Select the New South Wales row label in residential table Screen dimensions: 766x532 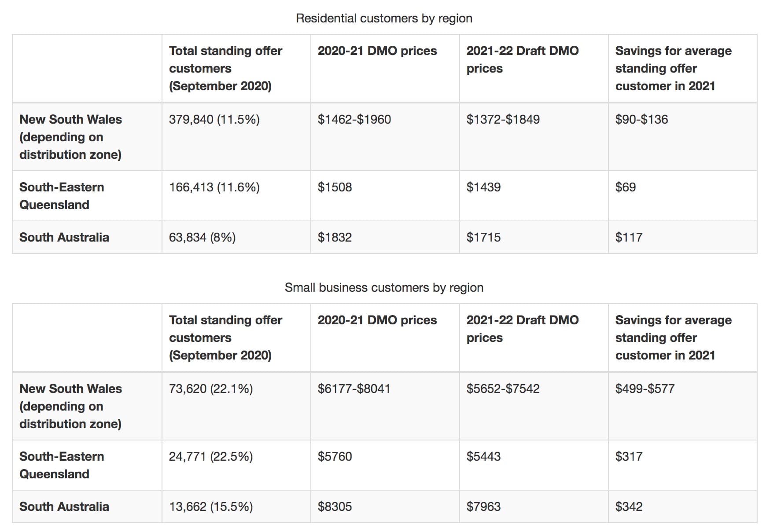point(70,136)
